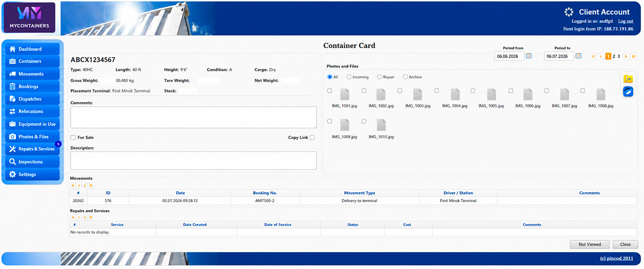Screen dimensions: 644x269
Task: Tick the For Sale checkbox
Action: [73, 138]
